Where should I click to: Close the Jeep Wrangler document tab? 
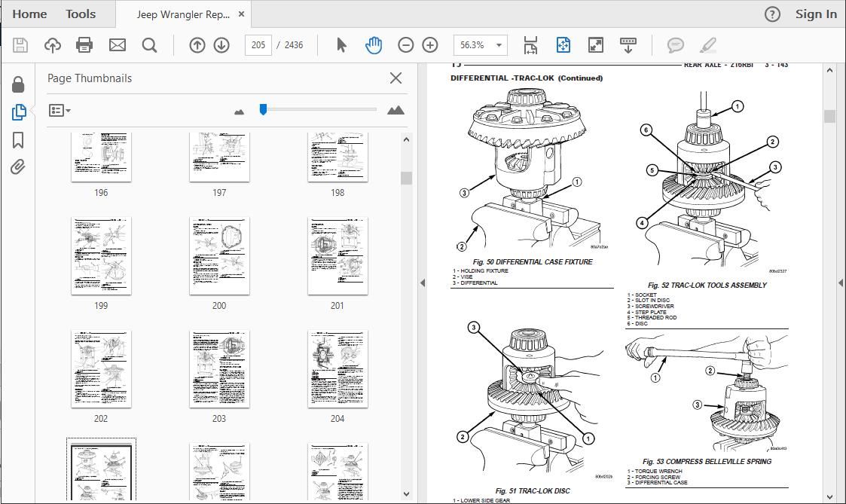[241, 14]
